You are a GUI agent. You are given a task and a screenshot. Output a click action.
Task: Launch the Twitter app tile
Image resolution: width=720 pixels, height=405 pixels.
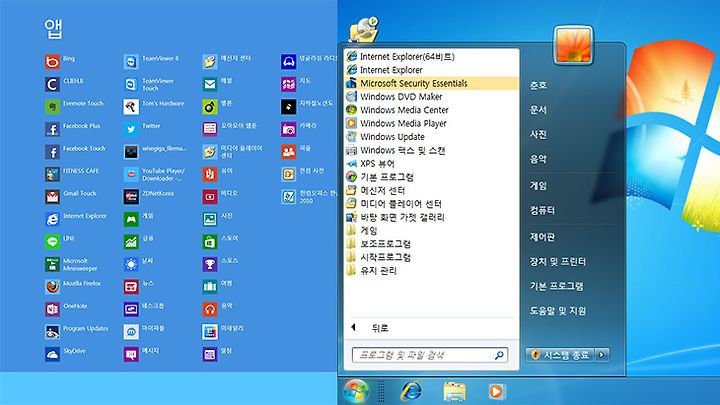click(131, 129)
